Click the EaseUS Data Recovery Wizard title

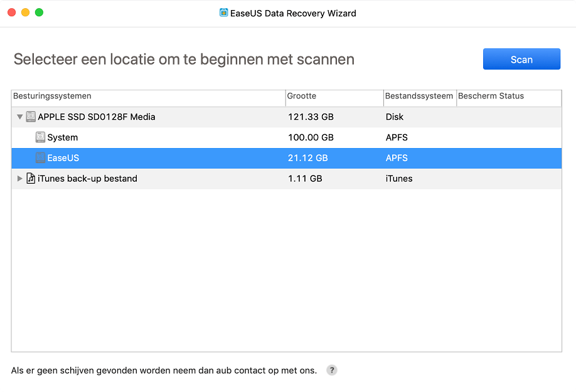pos(293,13)
